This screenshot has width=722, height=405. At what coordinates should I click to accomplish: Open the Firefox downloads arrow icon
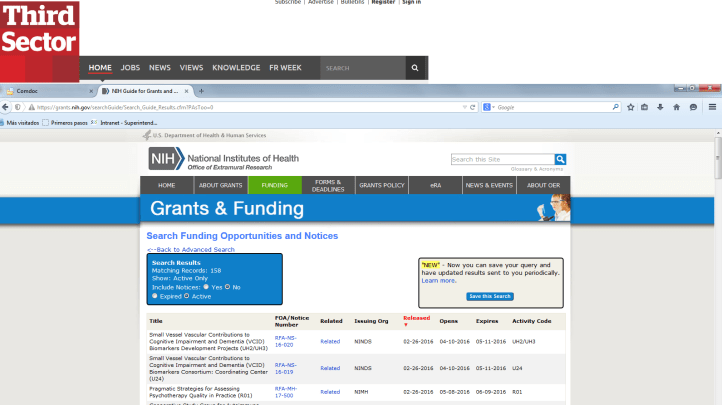660,107
